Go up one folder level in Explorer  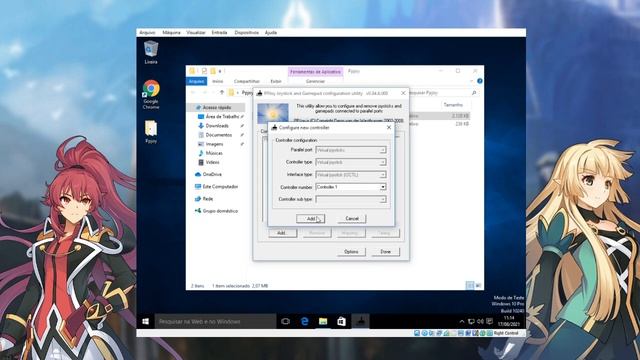[222, 93]
